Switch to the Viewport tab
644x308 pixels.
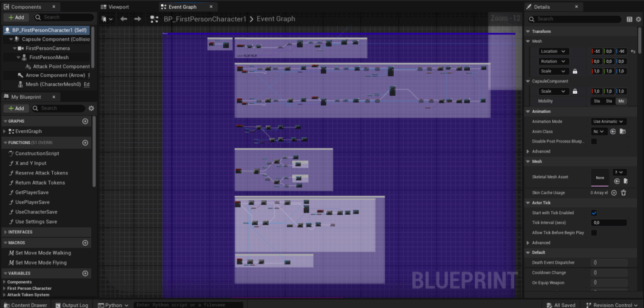tap(118, 7)
